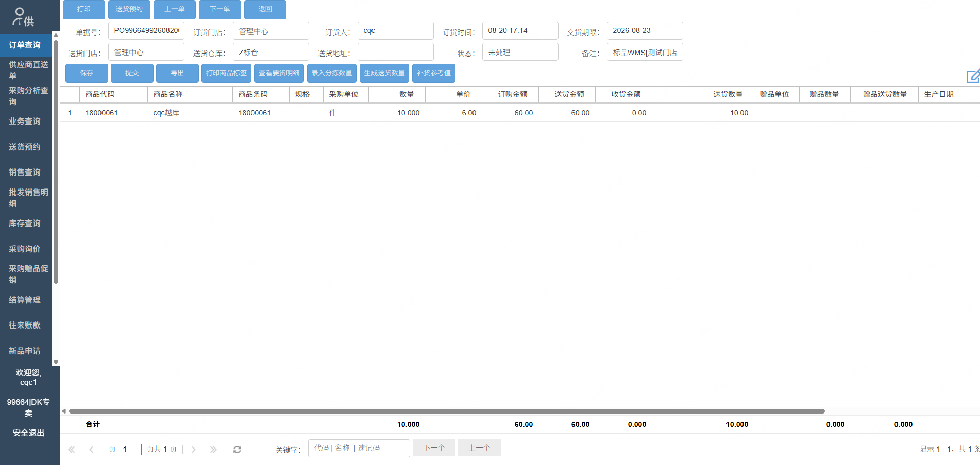Click the 上一个 search button
The image size is (980, 465).
click(479, 448)
